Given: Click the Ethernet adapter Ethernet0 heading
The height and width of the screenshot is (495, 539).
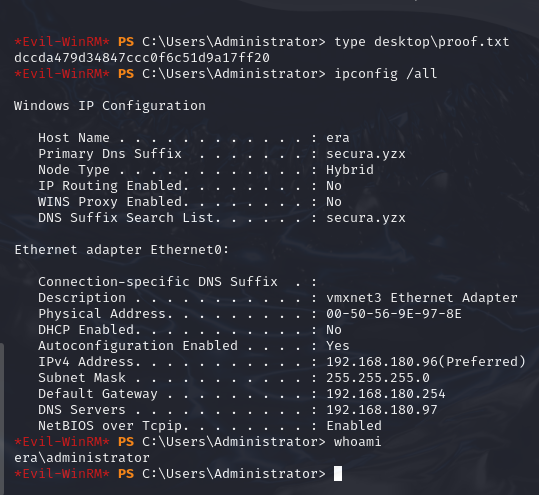Looking at the screenshot, I should click(122, 250).
